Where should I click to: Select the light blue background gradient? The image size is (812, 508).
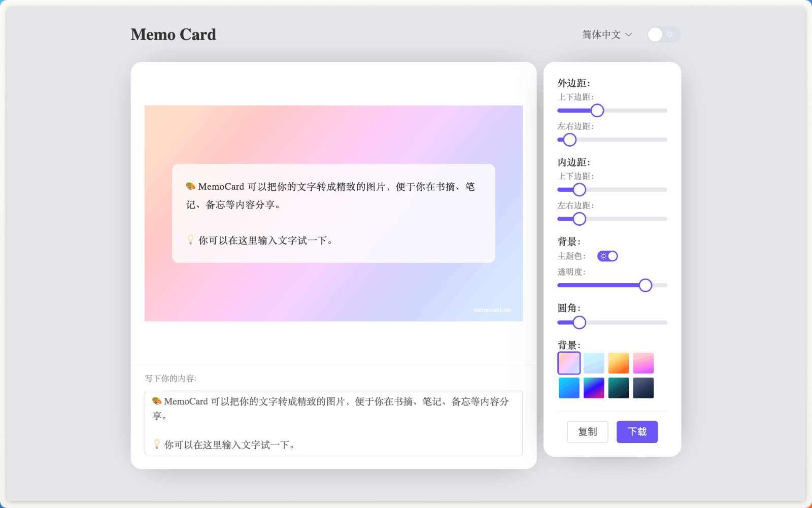tap(594, 363)
